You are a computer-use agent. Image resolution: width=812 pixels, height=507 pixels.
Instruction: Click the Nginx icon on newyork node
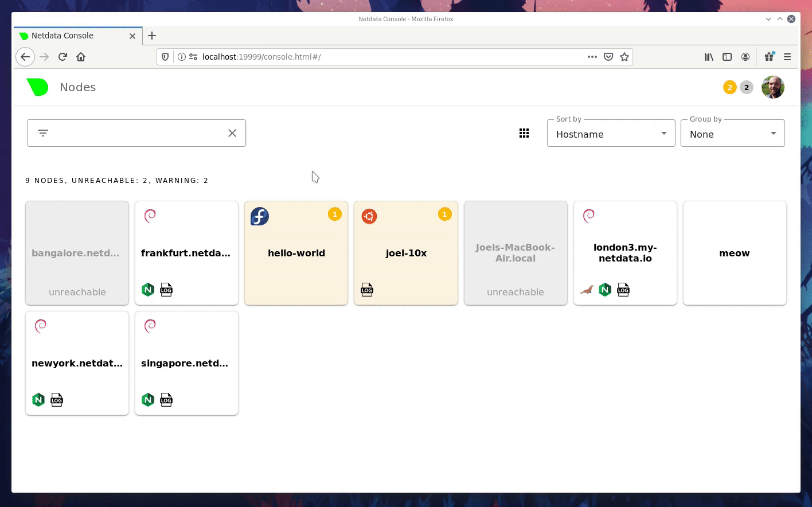[38, 400]
